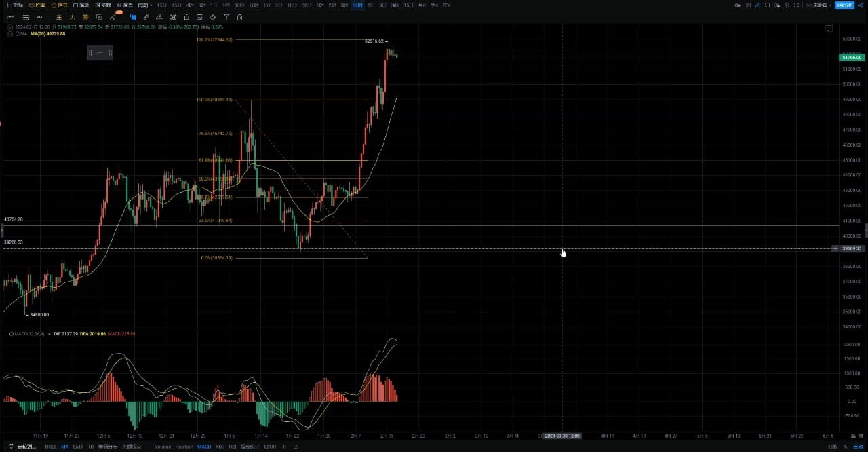This screenshot has height=452, width=868.
Task: Switch to the 12时 timeframe tab
Action: (357, 5)
